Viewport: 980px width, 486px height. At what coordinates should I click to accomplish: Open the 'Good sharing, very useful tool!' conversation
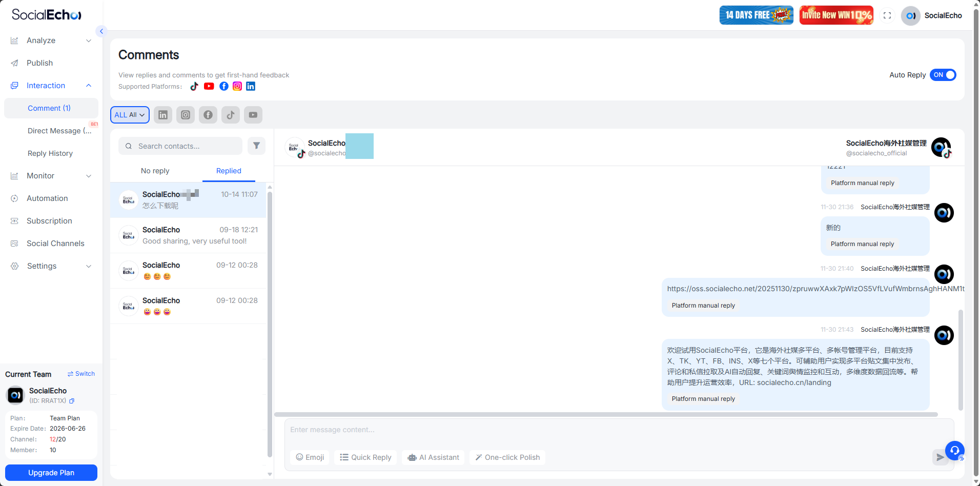point(188,235)
